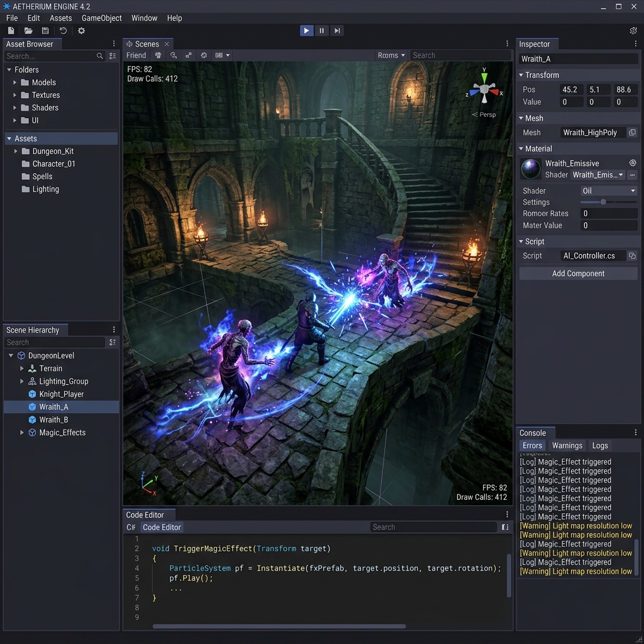Viewport: 644px width, 644px height.
Task: Click the save disk icon in toolbar
Action: [x=45, y=30]
